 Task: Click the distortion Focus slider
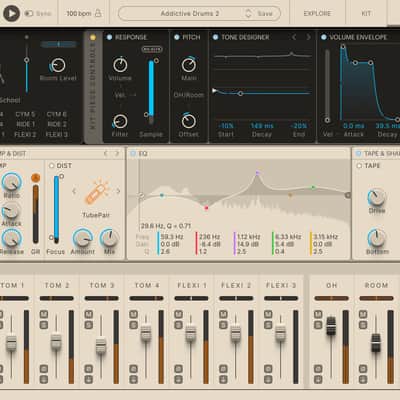pos(56,208)
